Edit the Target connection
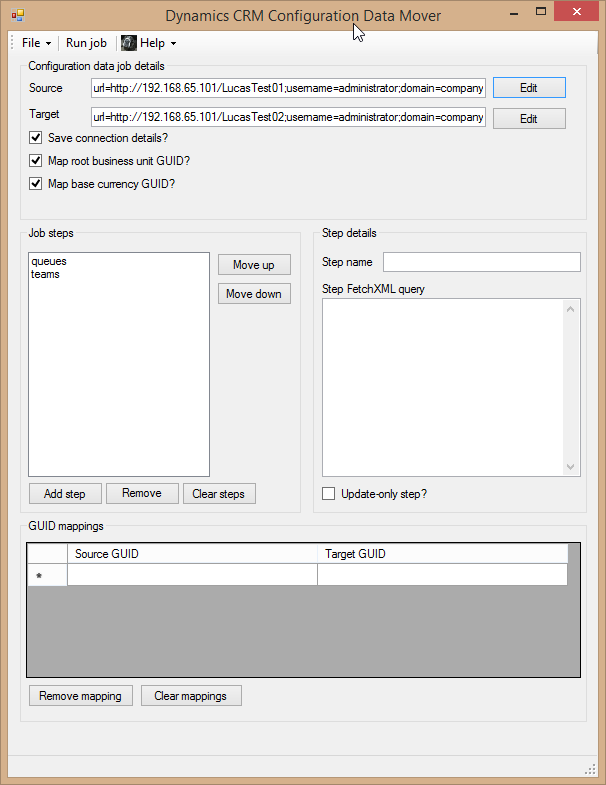Screen dimensions: 606x785 (x=529, y=119)
